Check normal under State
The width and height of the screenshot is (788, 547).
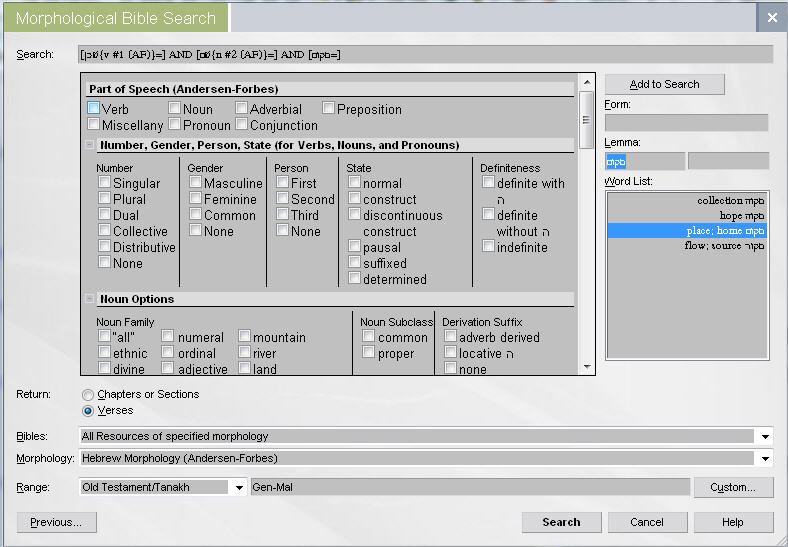(x=354, y=182)
